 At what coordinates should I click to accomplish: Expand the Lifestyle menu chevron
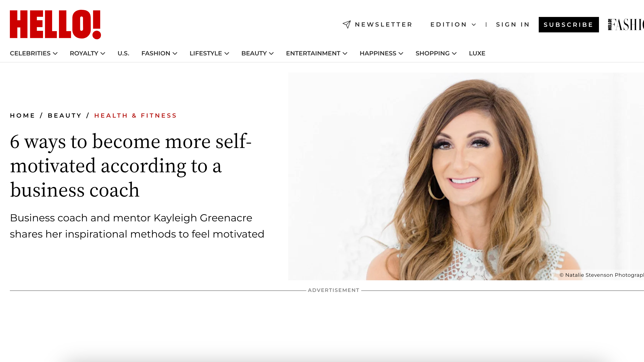coord(227,53)
